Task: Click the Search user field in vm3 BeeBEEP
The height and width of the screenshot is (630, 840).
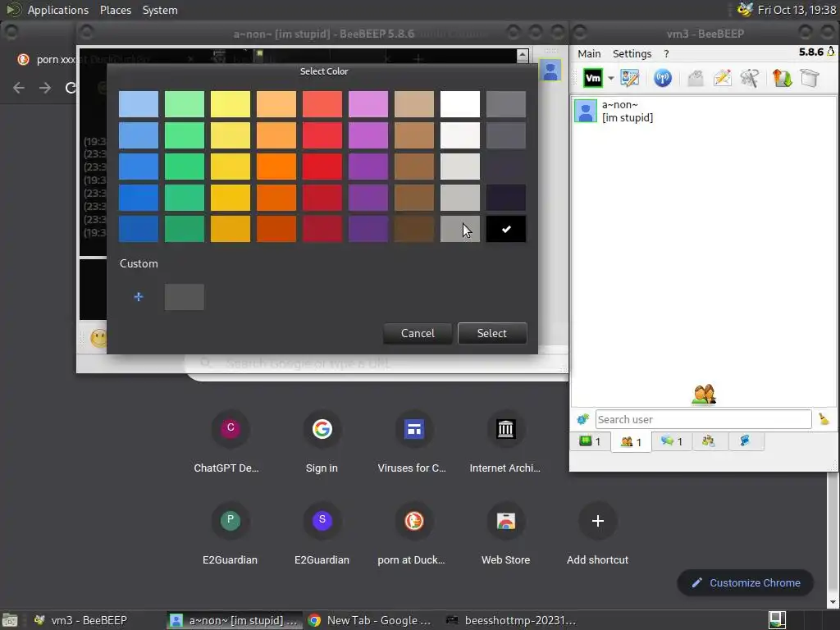Action: pos(703,419)
